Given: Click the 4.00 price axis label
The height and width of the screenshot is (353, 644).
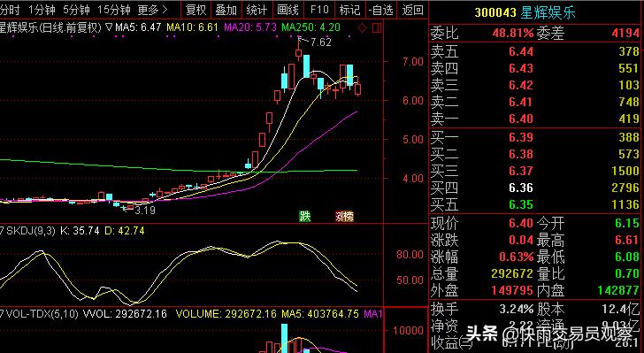Looking at the screenshot, I should coord(413,179).
